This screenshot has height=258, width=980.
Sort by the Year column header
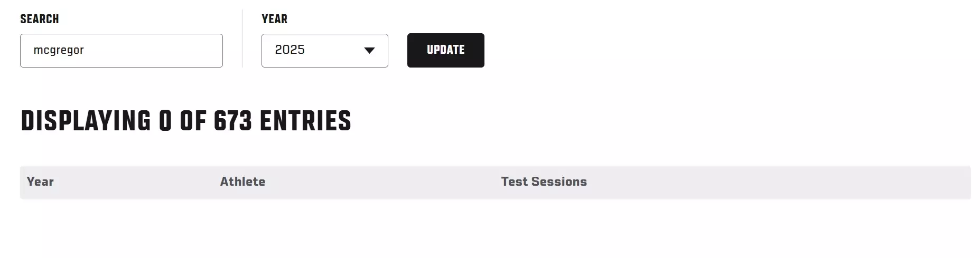click(40, 181)
